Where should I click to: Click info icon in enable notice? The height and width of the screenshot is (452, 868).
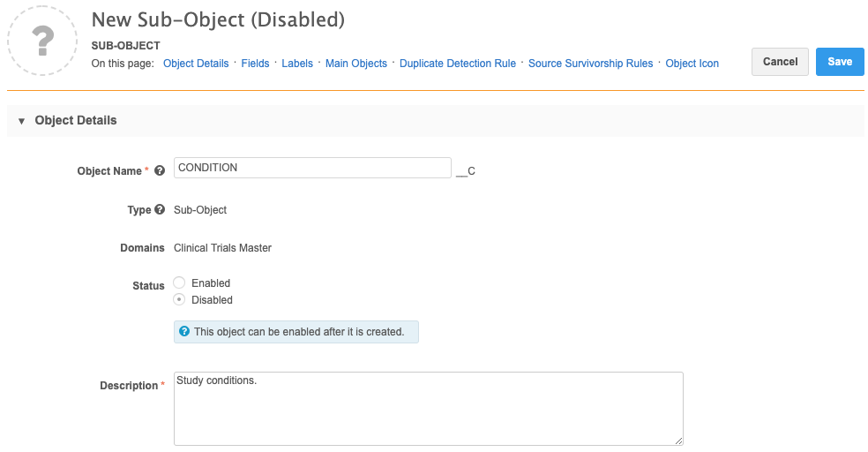click(x=184, y=332)
